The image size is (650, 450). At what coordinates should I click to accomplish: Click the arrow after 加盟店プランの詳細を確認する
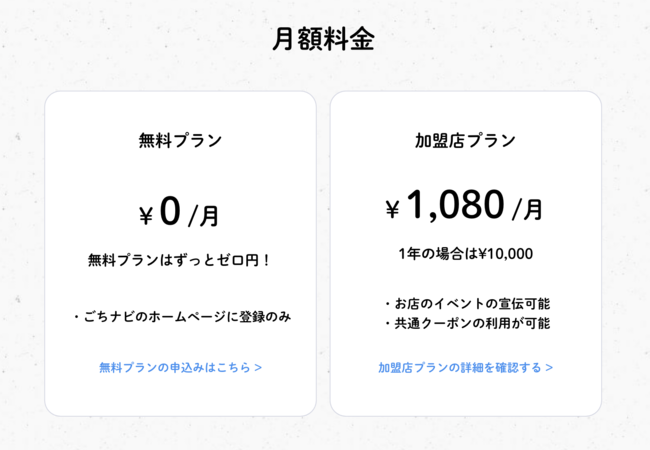pyautogui.click(x=549, y=367)
